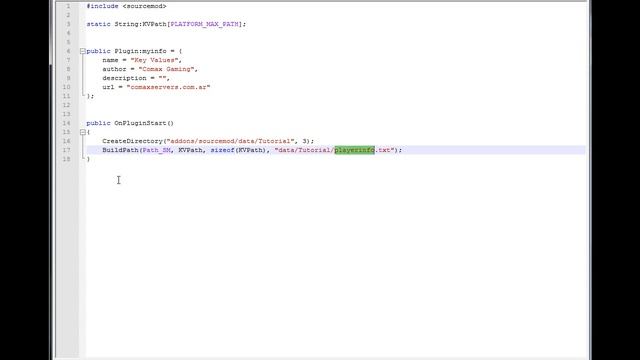Click the '#include <sourcemod>' line
Screen dimensions: 640x360
click(x=127, y=6)
